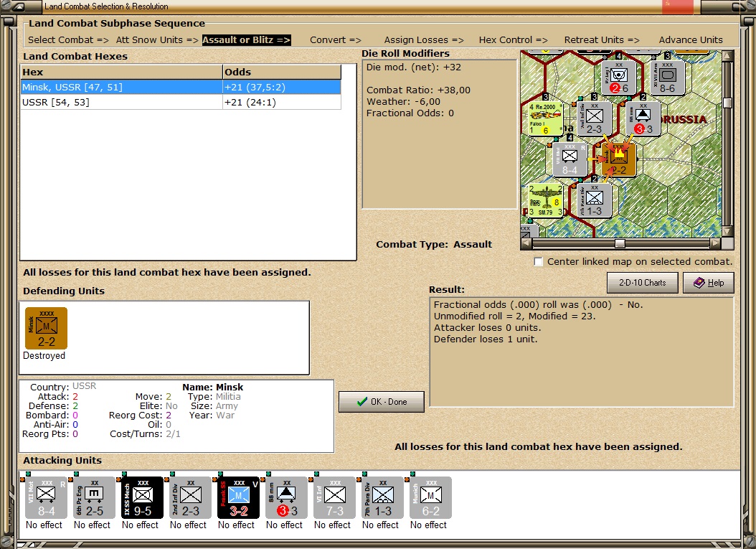This screenshot has height=549, width=756.
Task: Click the 2-3 infantry counter on map
Action: pos(594,118)
